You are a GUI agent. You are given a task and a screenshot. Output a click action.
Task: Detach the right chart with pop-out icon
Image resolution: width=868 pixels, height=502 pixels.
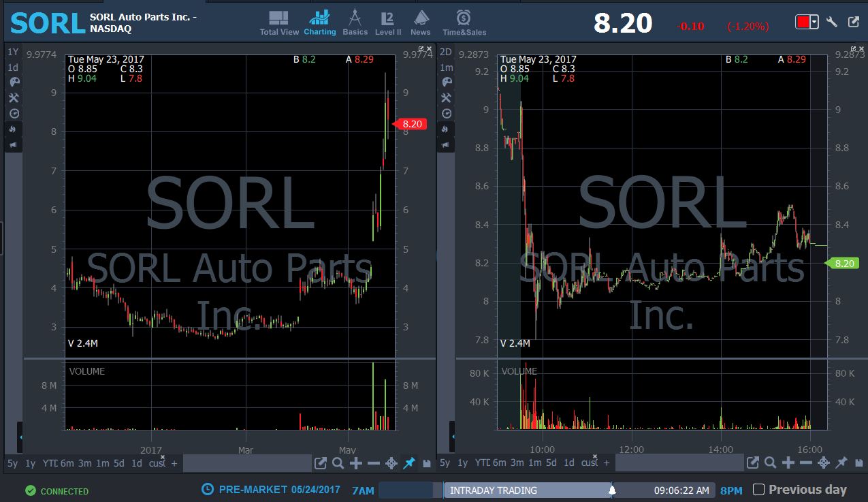[854, 49]
